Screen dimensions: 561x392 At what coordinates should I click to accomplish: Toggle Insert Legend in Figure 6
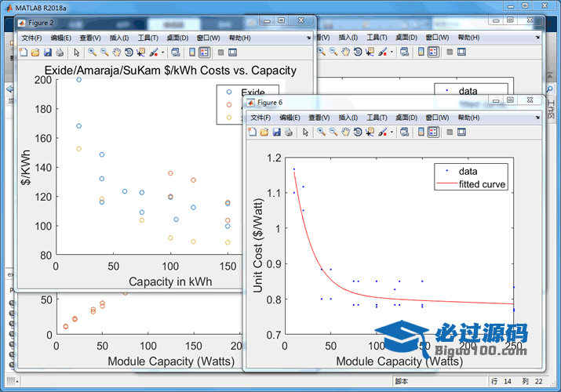[433, 132]
